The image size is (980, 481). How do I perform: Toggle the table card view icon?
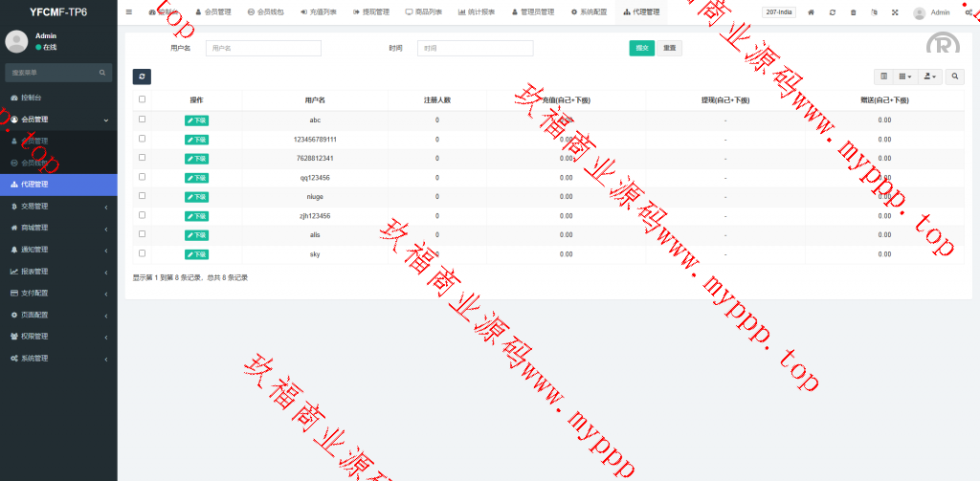883,77
